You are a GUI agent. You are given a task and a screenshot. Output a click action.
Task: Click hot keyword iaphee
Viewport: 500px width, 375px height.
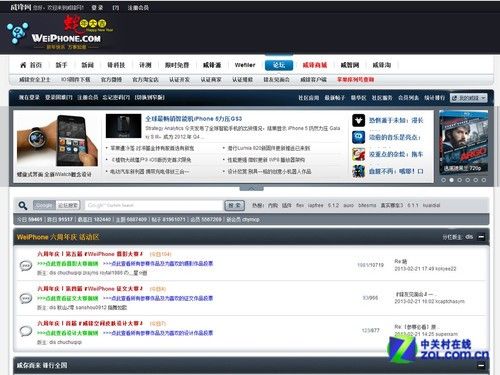pyautogui.click(x=315, y=205)
